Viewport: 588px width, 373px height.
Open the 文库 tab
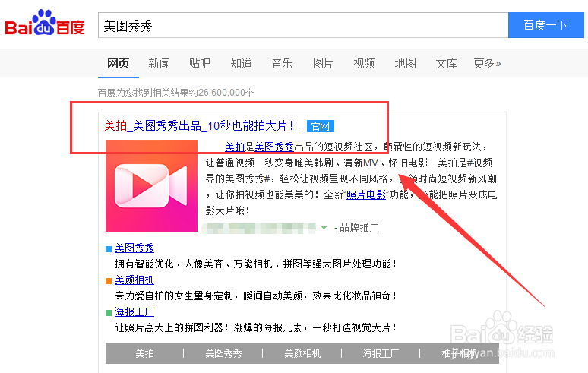click(446, 63)
